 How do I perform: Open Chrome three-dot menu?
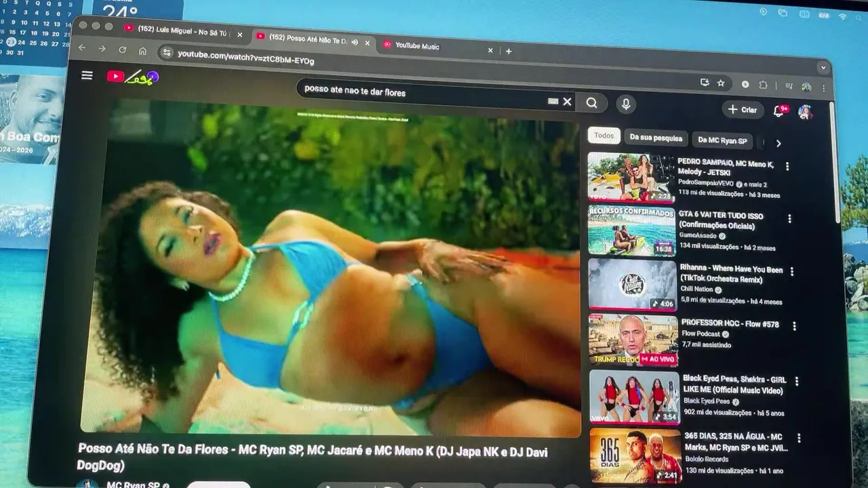click(824, 88)
